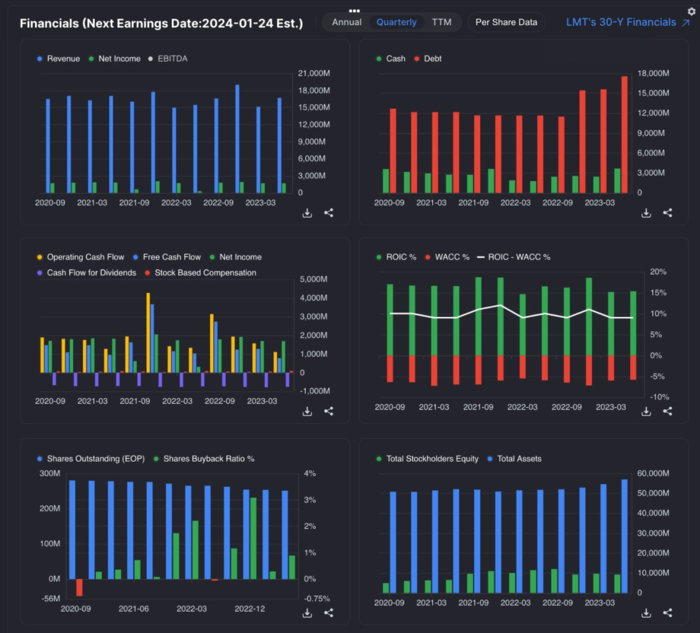700x633 pixels.
Task: Hide the Debt series in legend
Action: [x=429, y=59]
